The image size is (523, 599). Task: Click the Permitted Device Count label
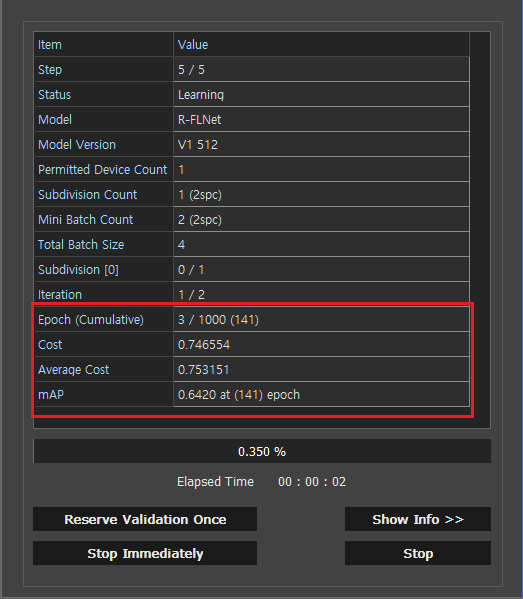(104, 170)
